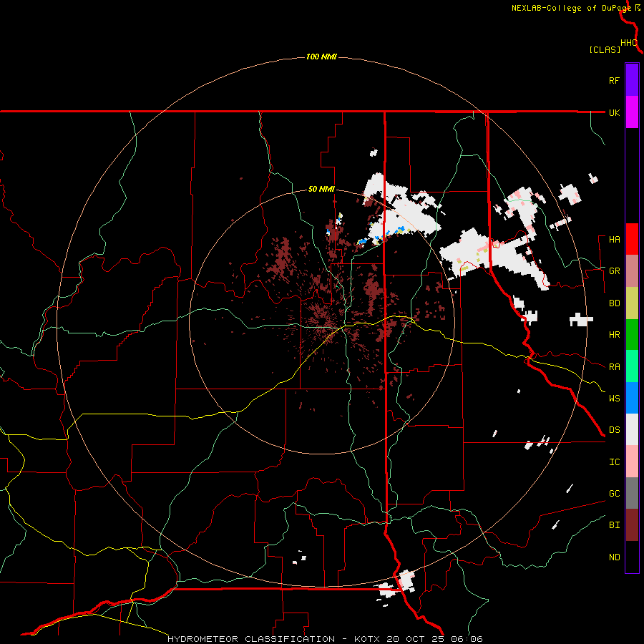The height and width of the screenshot is (644, 644).
Task: Click the HR legend label
Action: point(614,335)
